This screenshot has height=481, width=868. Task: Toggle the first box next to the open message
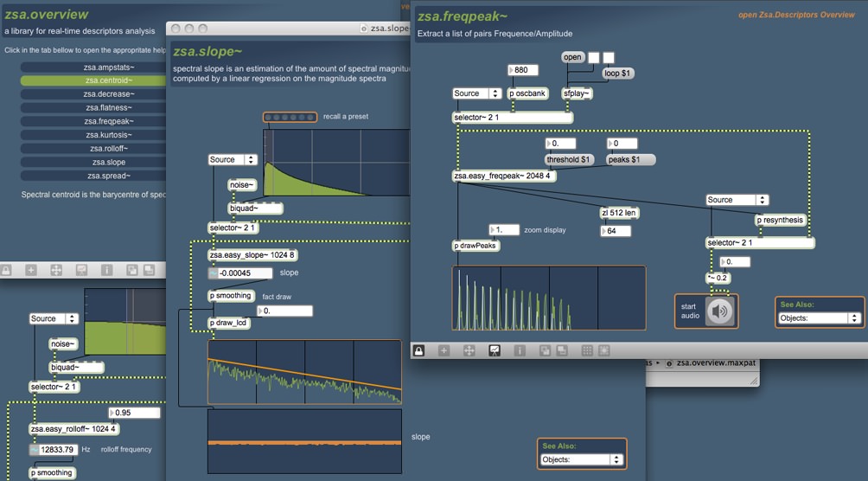pyautogui.click(x=594, y=57)
